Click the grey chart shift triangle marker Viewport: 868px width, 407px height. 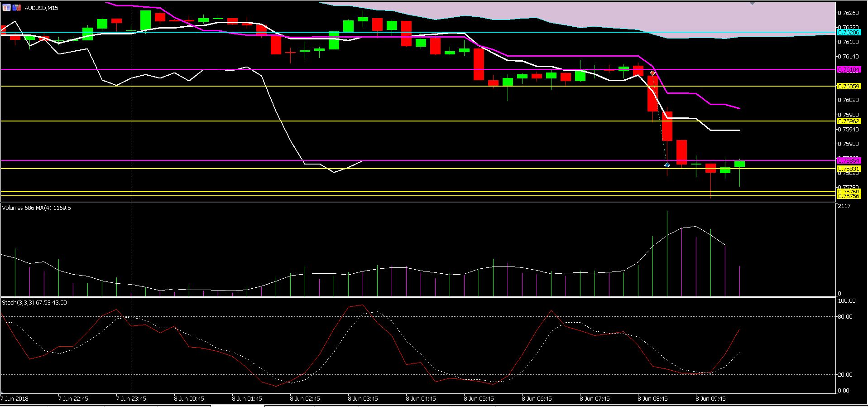coord(752,4)
